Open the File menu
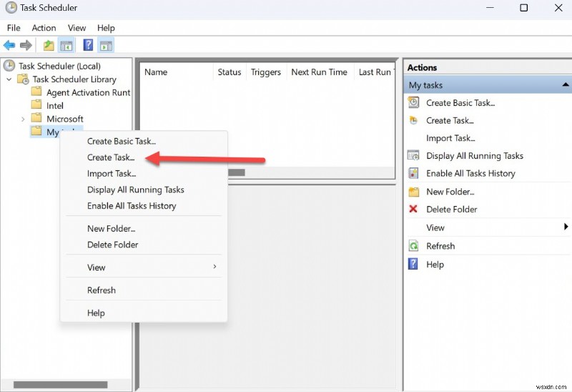This screenshot has width=572, height=392. 14,28
